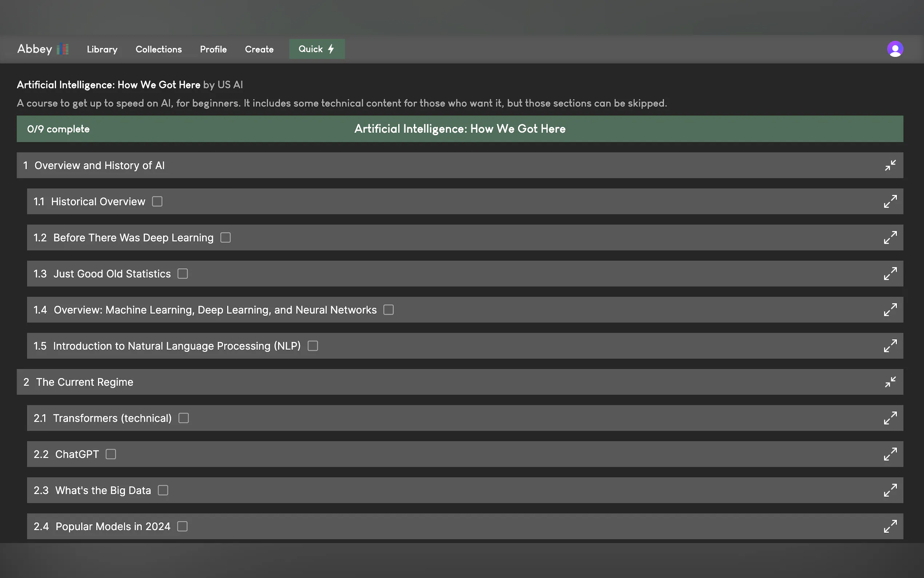Collapse The Current Regime section
The height and width of the screenshot is (578, 924).
click(x=890, y=382)
